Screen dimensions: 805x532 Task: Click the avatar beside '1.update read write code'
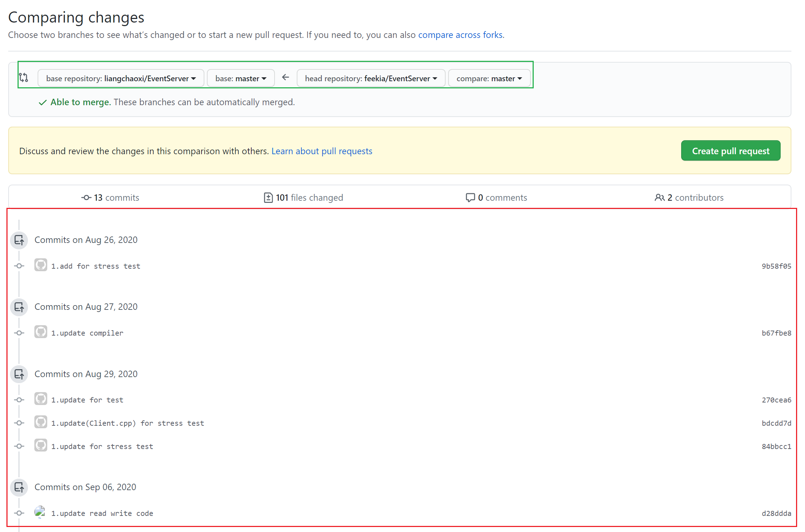coord(40,512)
